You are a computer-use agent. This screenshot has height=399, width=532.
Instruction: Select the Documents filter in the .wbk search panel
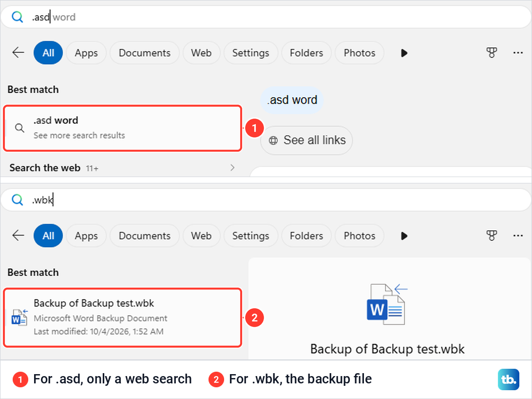pos(145,235)
